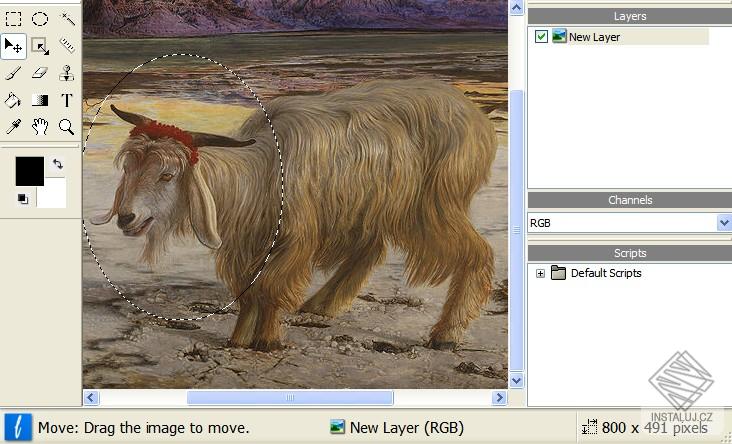Select the Elliptical Marquee tool
This screenshot has width=732, height=444.
(x=40, y=19)
